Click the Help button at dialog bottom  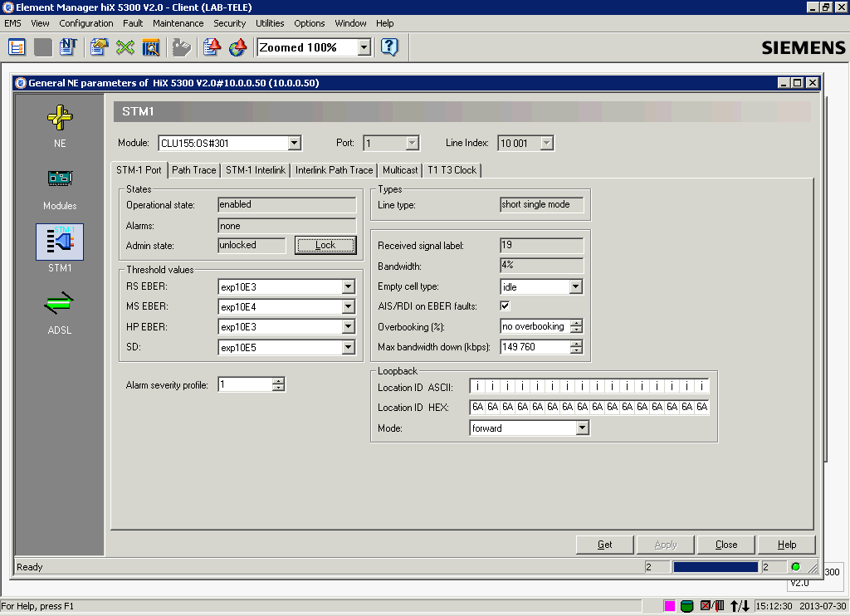pyautogui.click(x=787, y=545)
